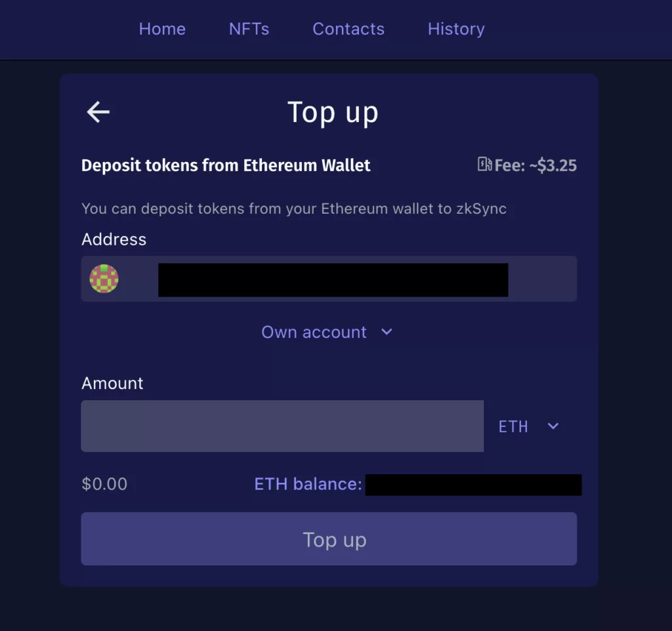This screenshot has width=672, height=631.
Task: View transaction History
Action: [x=456, y=29]
